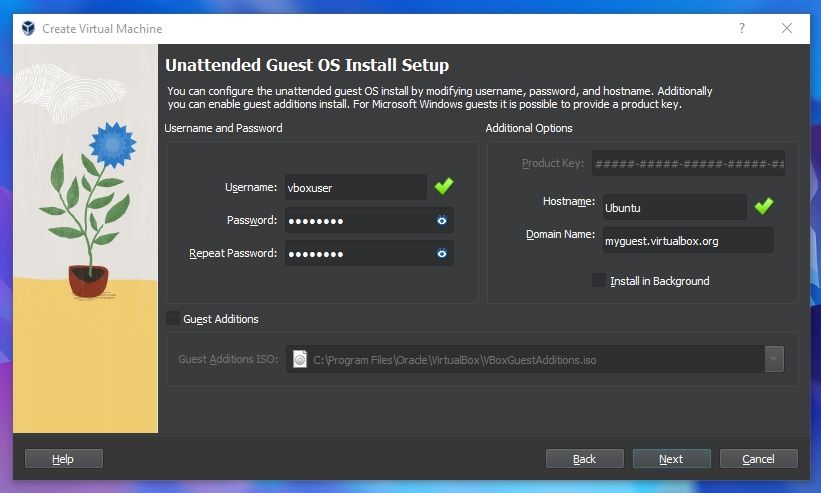The image size is (821, 493).
Task: Close the Create Virtual Machine dialog
Action: pos(786,28)
